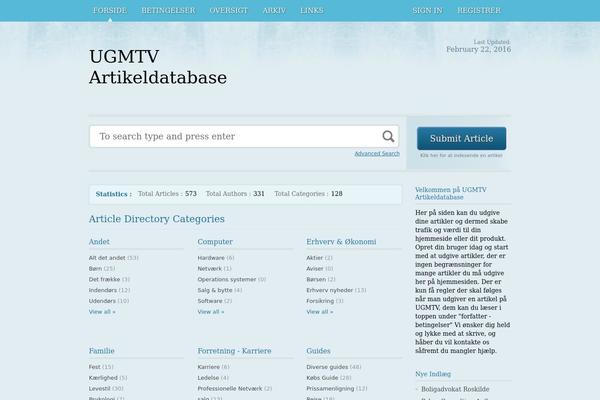Go to the Oversigt page
Image resolution: width=600 pixels, height=400 pixels.
pos(229,10)
